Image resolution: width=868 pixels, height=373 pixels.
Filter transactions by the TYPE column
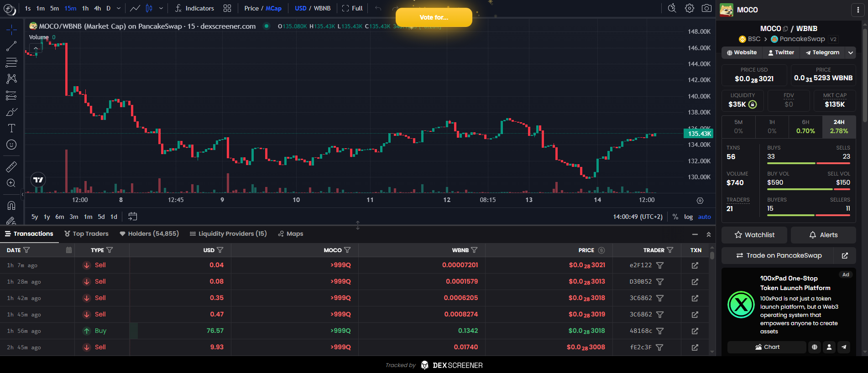(110, 250)
